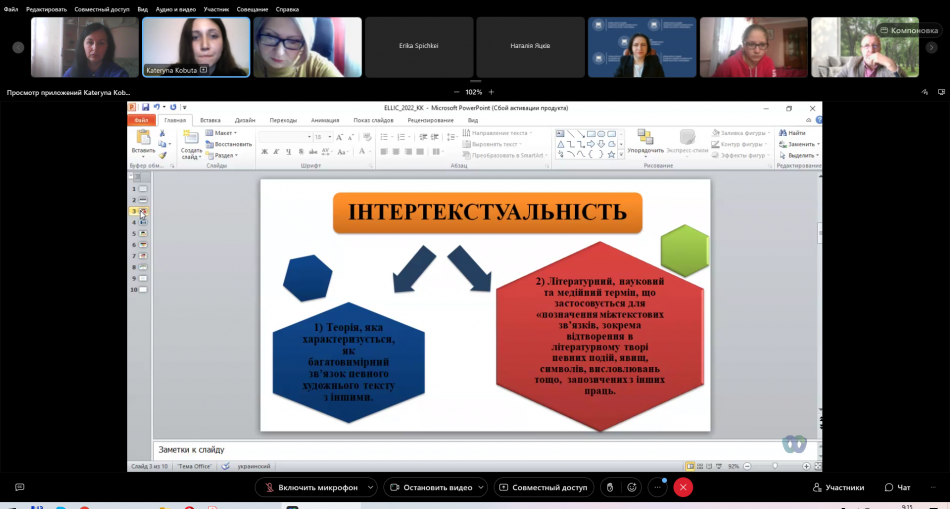Expand microphone options dropdown arrow
The height and width of the screenshot is (509, 950).
371,487
